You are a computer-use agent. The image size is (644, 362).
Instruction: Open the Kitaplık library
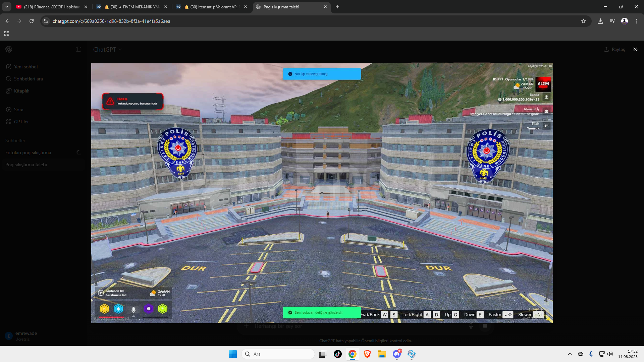pos(44,91)
